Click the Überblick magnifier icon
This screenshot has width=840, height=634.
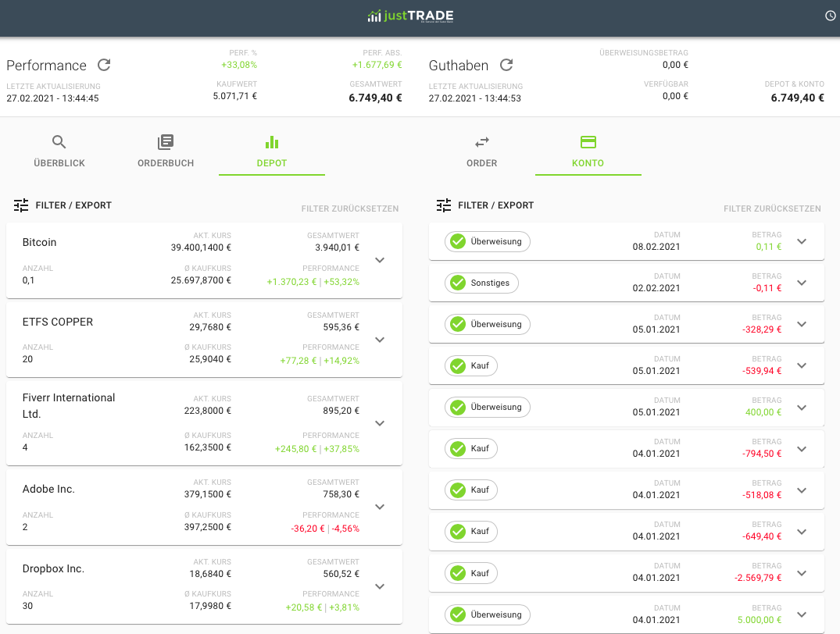pos(59,142)
